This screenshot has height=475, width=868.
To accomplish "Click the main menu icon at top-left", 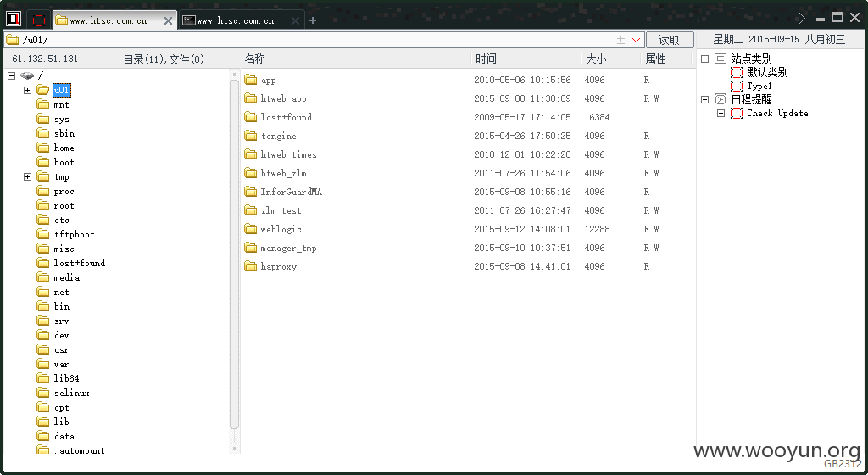I will [x=14, y=19].
